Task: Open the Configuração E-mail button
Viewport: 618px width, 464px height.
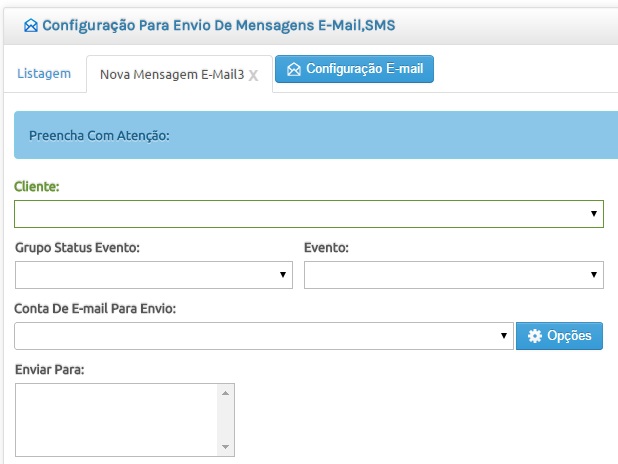Action: click(354, 69)
